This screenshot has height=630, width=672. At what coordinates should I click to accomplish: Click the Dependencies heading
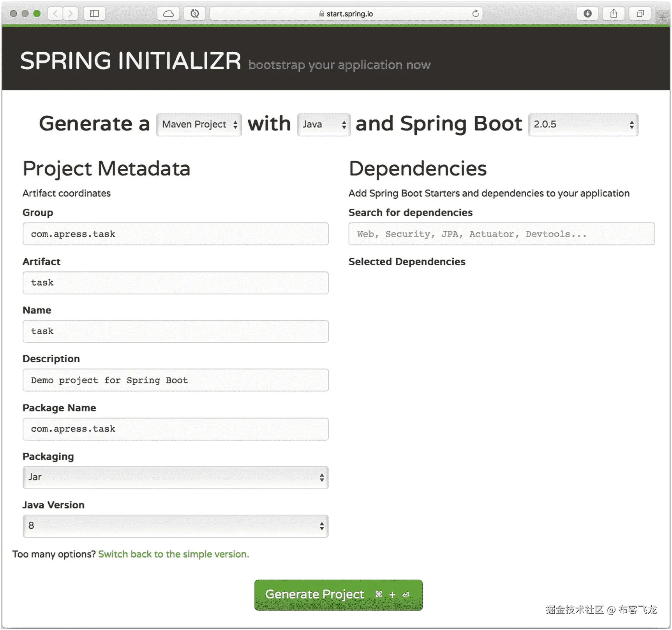point(418,169)
